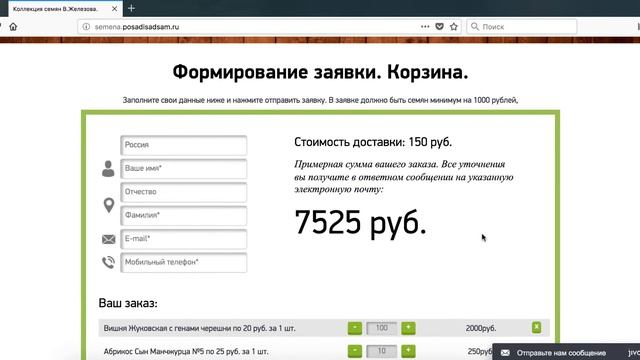
Task: Click the 250руб. row price
Action: [x=480, y=351]
